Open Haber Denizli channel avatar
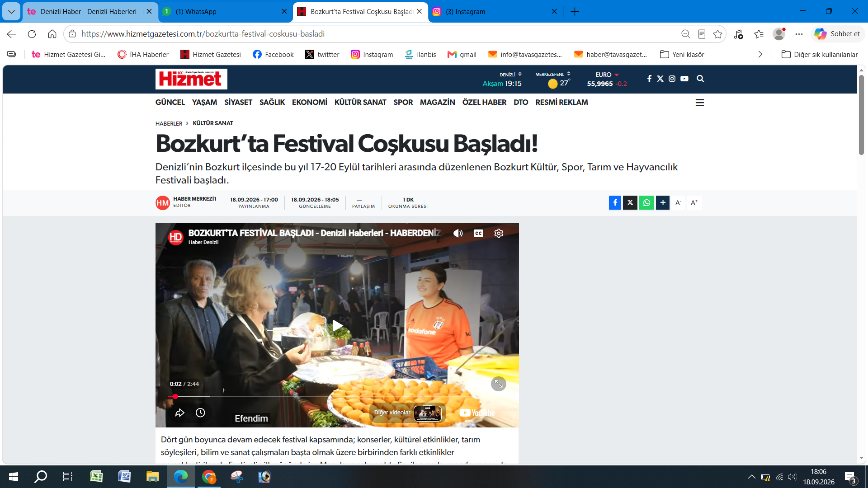 pyautogui.click(x=175, y=237)
